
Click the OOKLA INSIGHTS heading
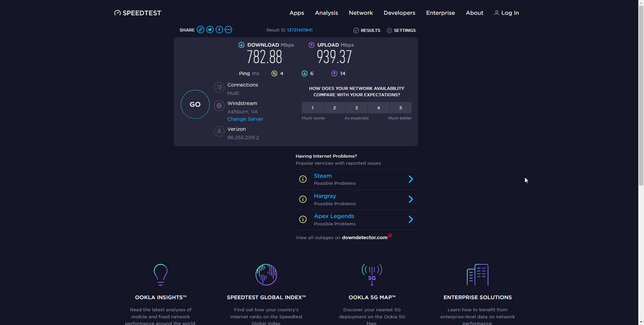[x=161, y=297]
